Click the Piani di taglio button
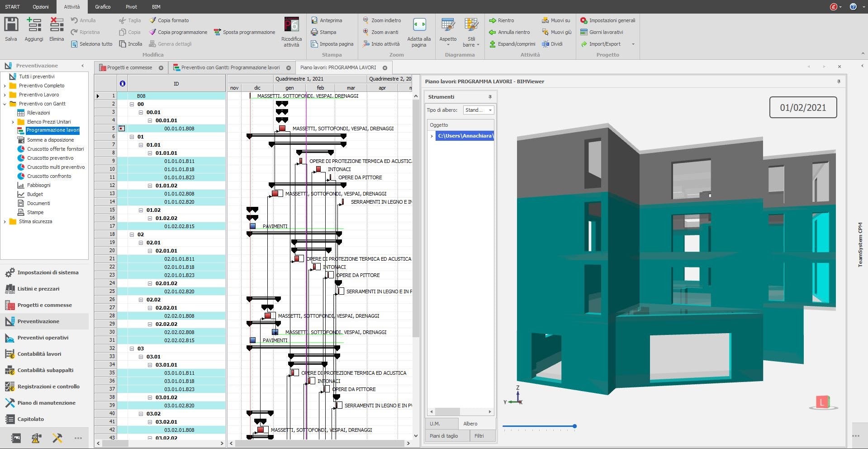The width and height of the screenshot is (868, 449). click(x=443, y=436)
